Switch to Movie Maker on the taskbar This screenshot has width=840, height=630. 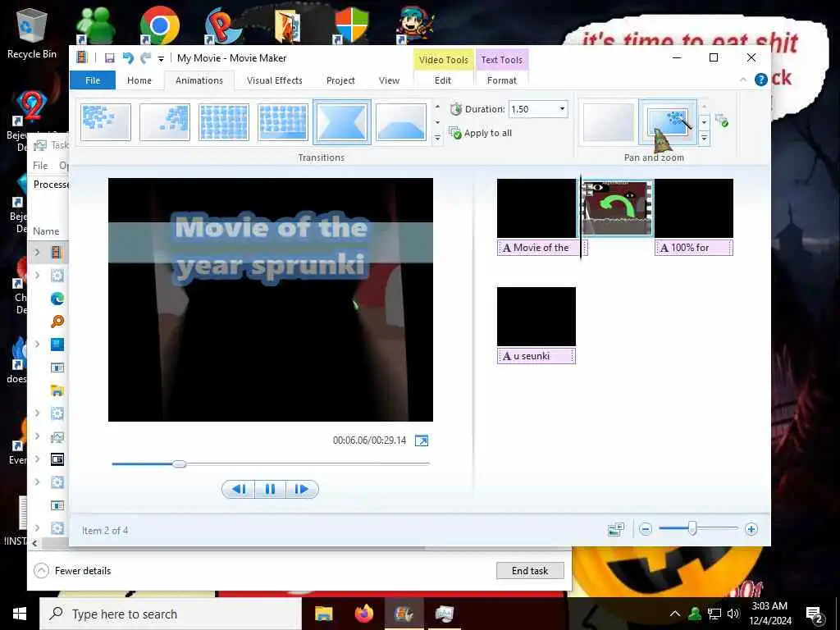pyautogui.click(x=404, y=614)
